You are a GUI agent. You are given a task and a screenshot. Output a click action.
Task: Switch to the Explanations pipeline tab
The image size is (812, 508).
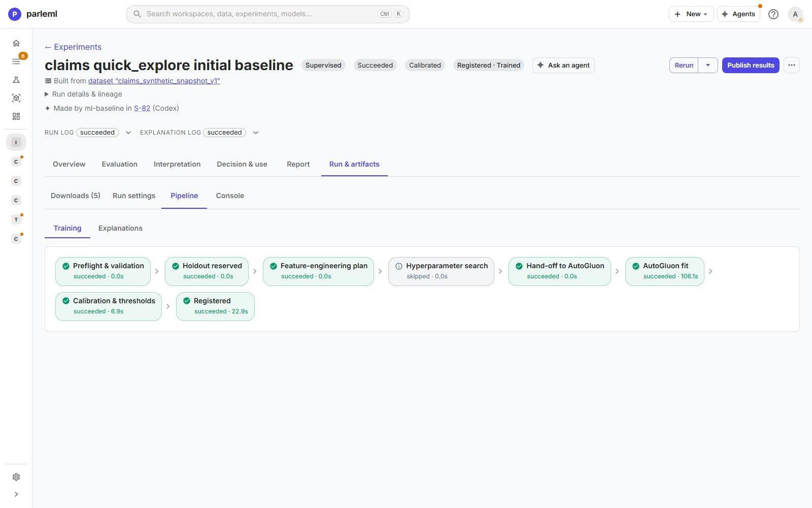[x=120, y=228]
